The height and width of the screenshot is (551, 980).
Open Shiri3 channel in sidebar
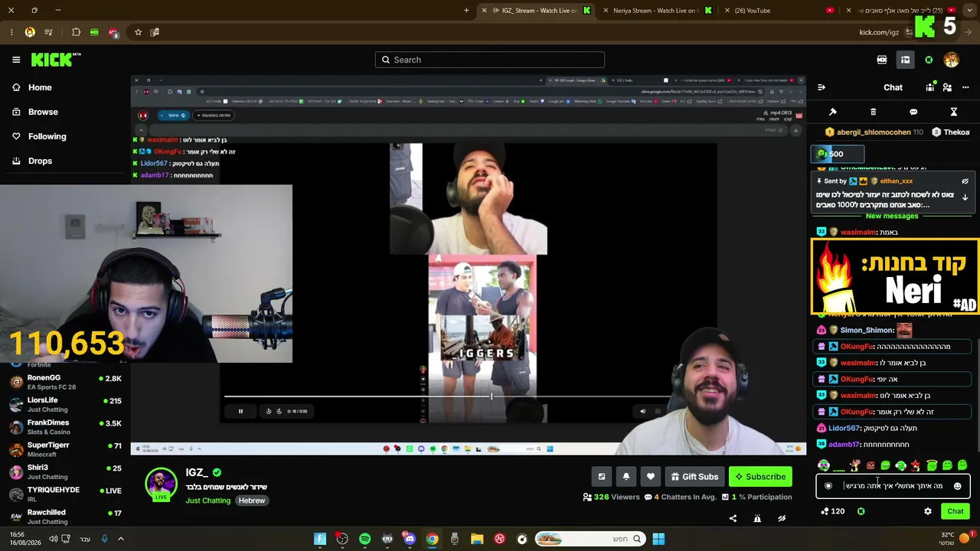[65, 471]
